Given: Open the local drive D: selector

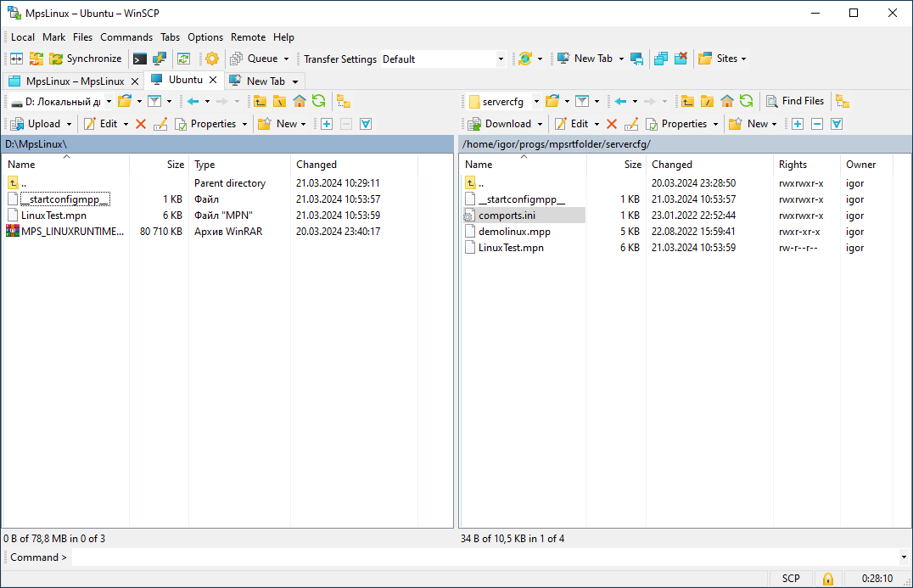Looking at the screenshot, I should [x=61, y=102].
